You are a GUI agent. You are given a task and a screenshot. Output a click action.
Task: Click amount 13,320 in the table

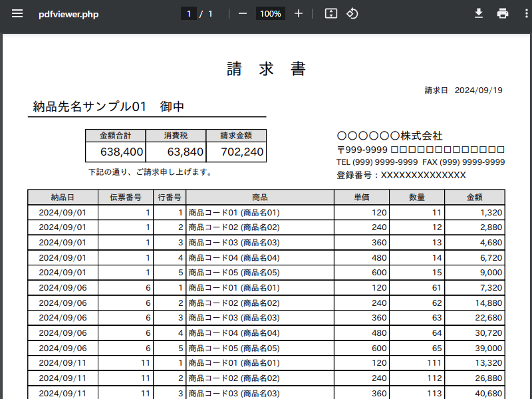coord(489,362)
